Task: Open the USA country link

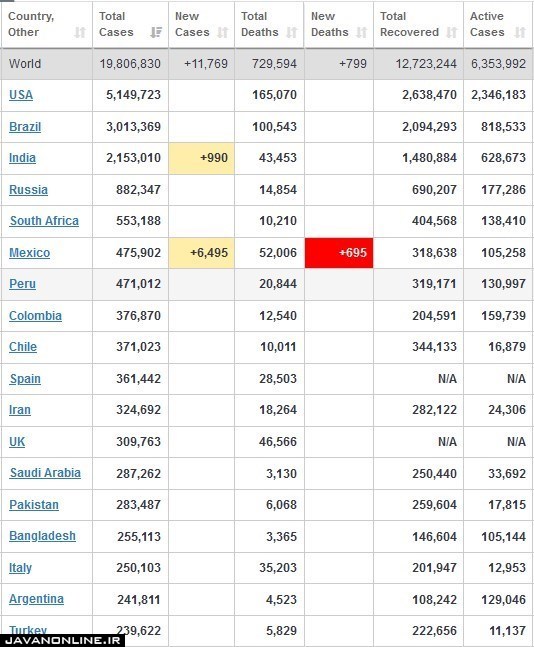Action: [21, 95]
